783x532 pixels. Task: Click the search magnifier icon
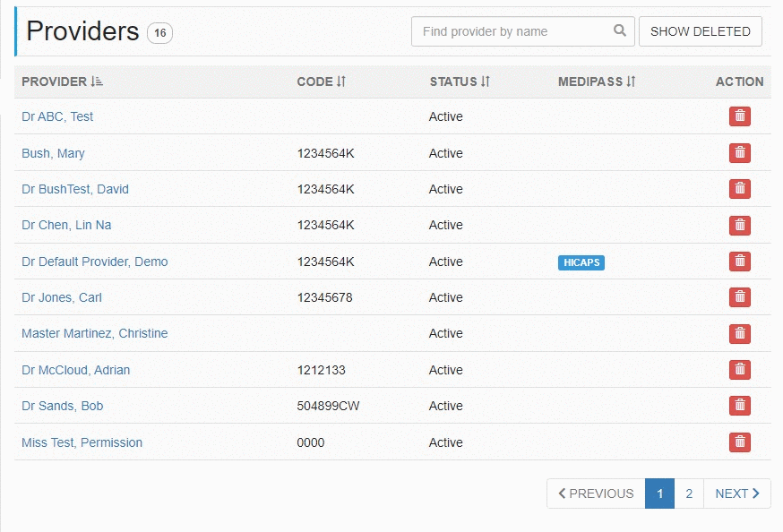620,31
